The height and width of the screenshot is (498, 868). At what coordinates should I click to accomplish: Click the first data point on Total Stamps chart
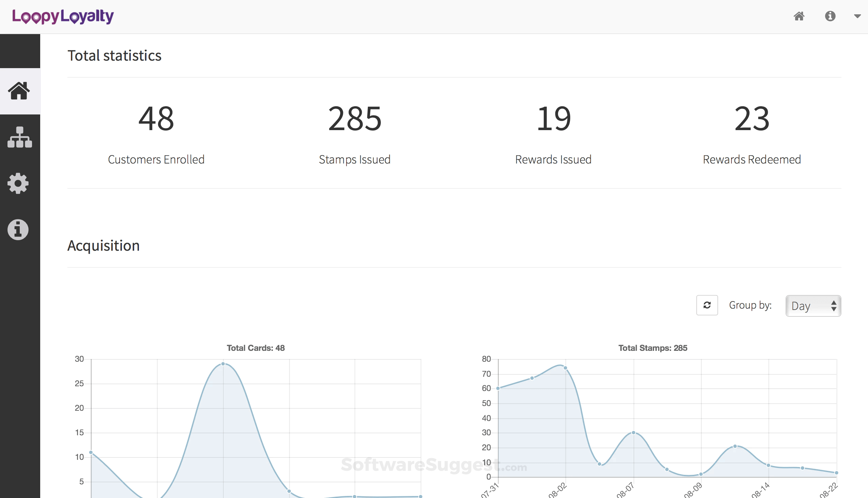tap(498, 388)
